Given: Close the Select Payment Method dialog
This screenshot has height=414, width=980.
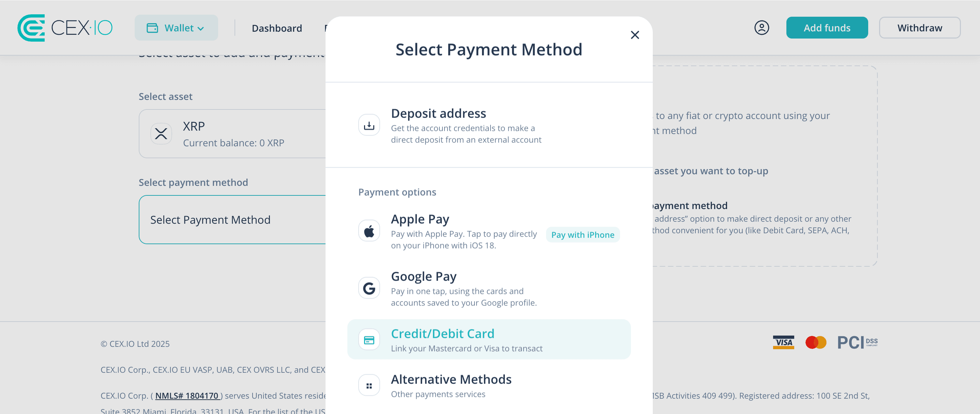Looking at the screenshot, I should coord(635,35).
